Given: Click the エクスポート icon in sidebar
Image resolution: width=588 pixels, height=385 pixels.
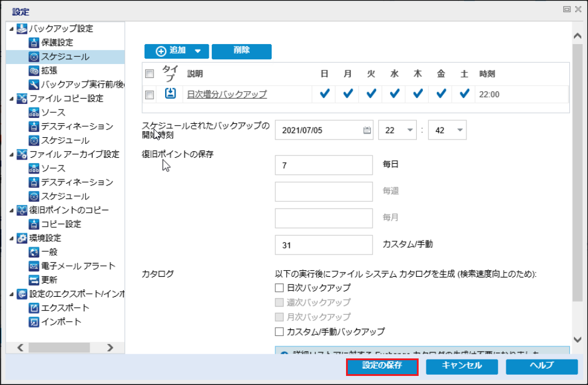Looking at the screenshot, I should click(34, 308).
